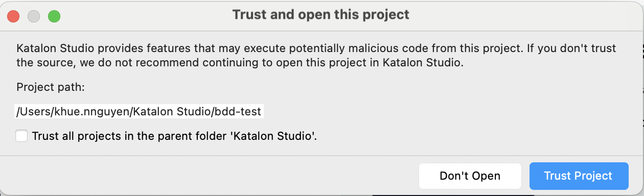Minimize the dialog using the yellow button

tap(34, 16)
